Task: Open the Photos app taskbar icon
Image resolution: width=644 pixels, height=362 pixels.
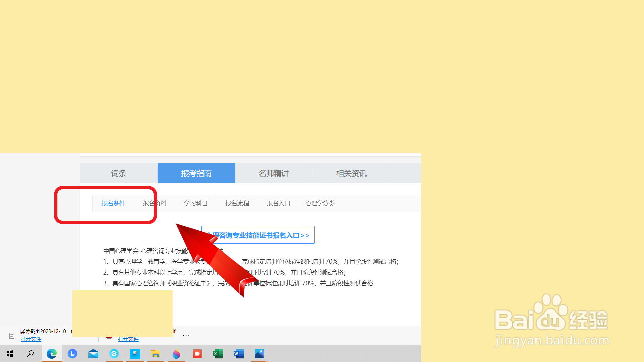Action: pos(260,354)
